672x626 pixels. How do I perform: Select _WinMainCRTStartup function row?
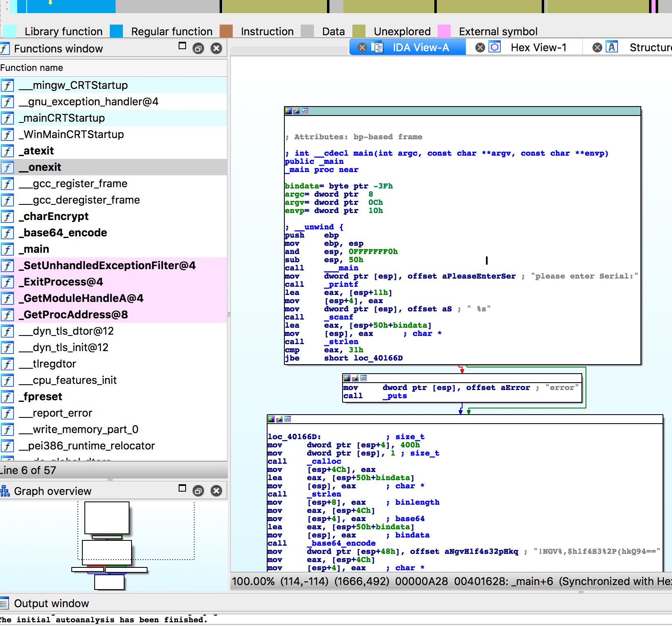(x=114, y=134)
